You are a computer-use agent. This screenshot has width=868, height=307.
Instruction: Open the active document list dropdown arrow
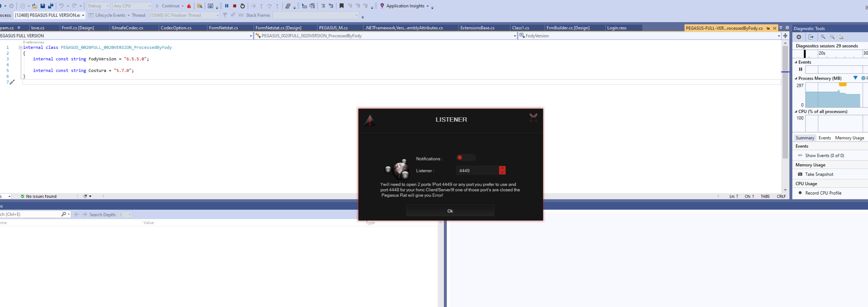[x=781, y=28]
